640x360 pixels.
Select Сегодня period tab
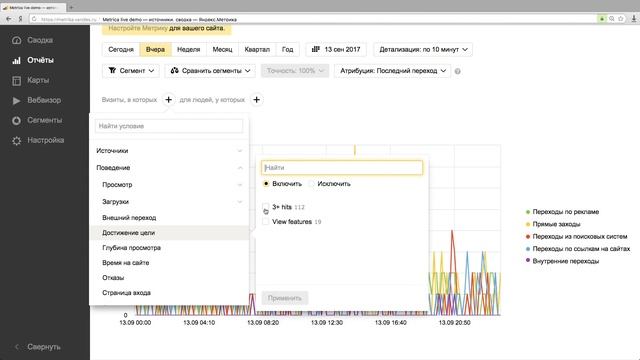tap(121, 49)
